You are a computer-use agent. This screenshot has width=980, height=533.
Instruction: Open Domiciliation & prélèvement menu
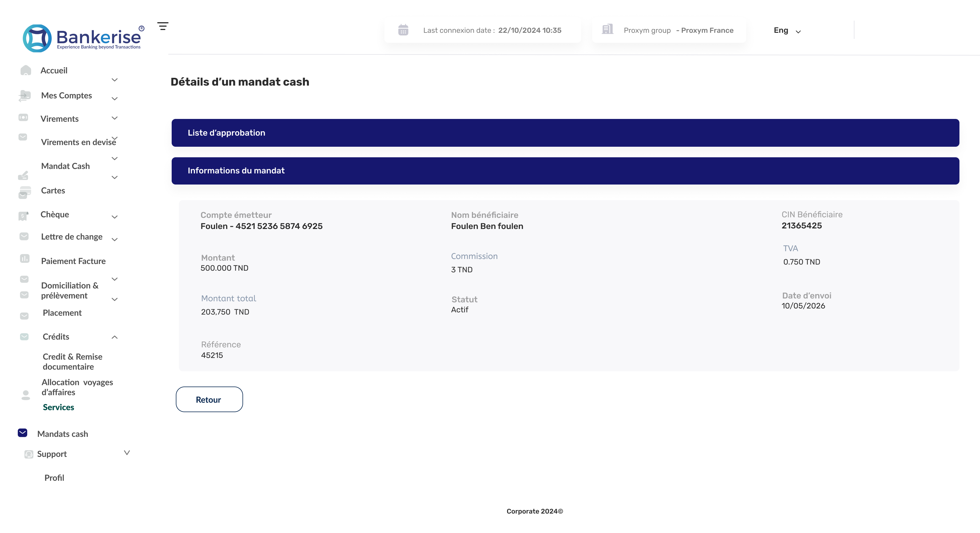click(x=70, y=290)
